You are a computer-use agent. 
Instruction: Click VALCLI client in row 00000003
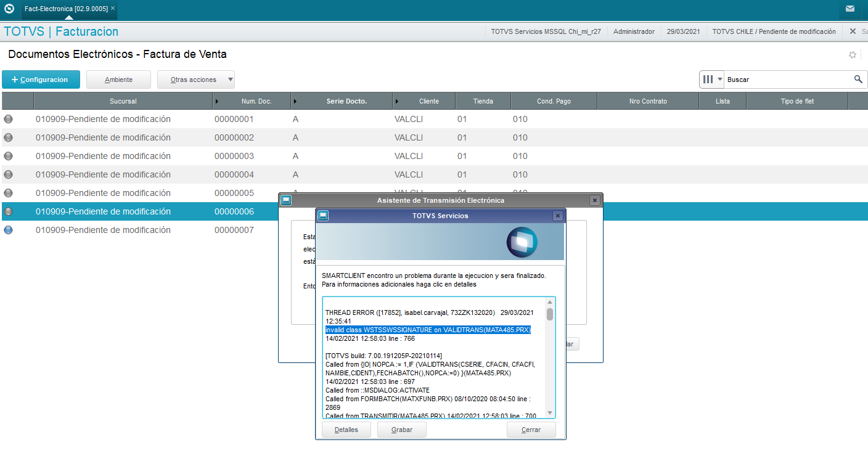click(x=409, y=156)
